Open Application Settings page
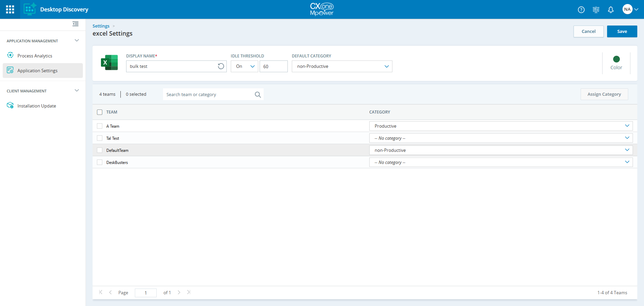 tap(38, 71)
